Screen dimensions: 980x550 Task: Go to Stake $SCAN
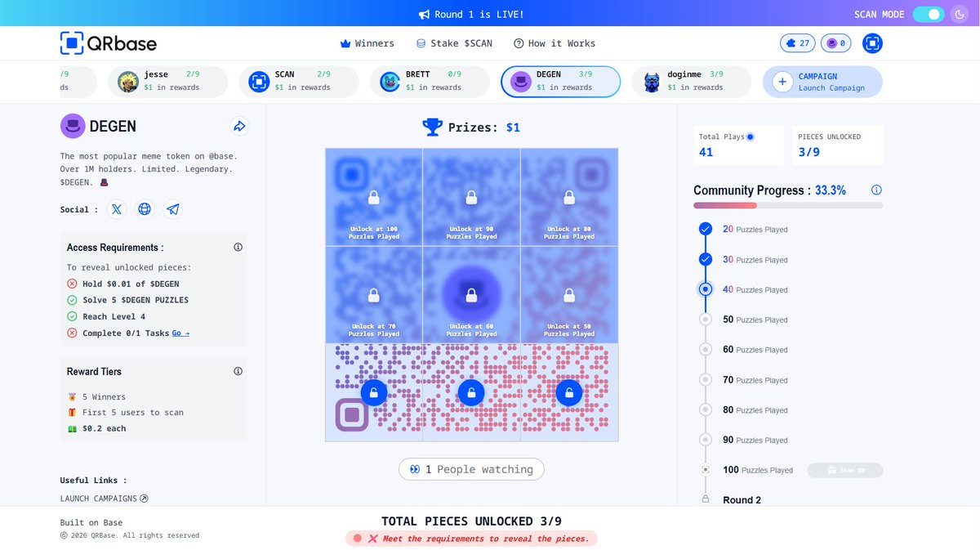click(454, 43)
